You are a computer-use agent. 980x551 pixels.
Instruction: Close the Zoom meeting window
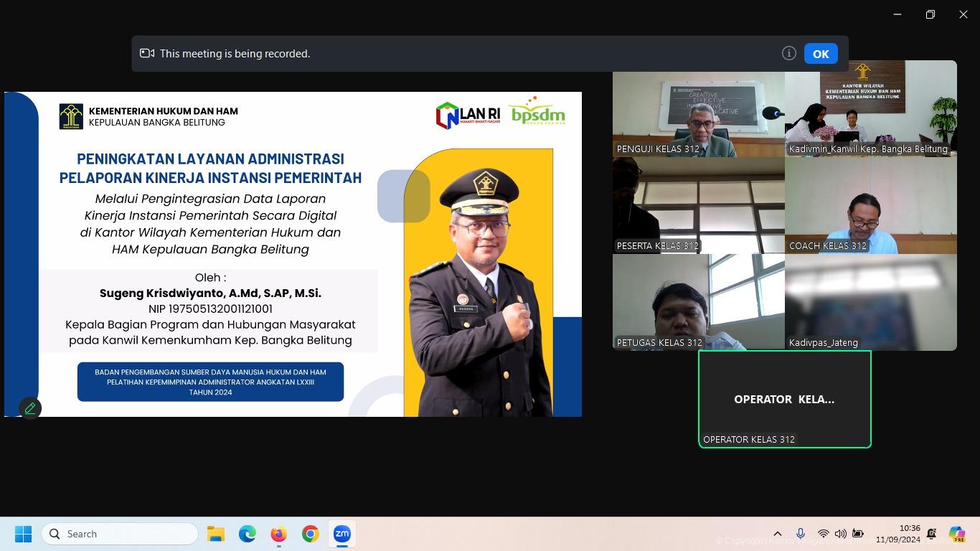[x=963, y=14]
